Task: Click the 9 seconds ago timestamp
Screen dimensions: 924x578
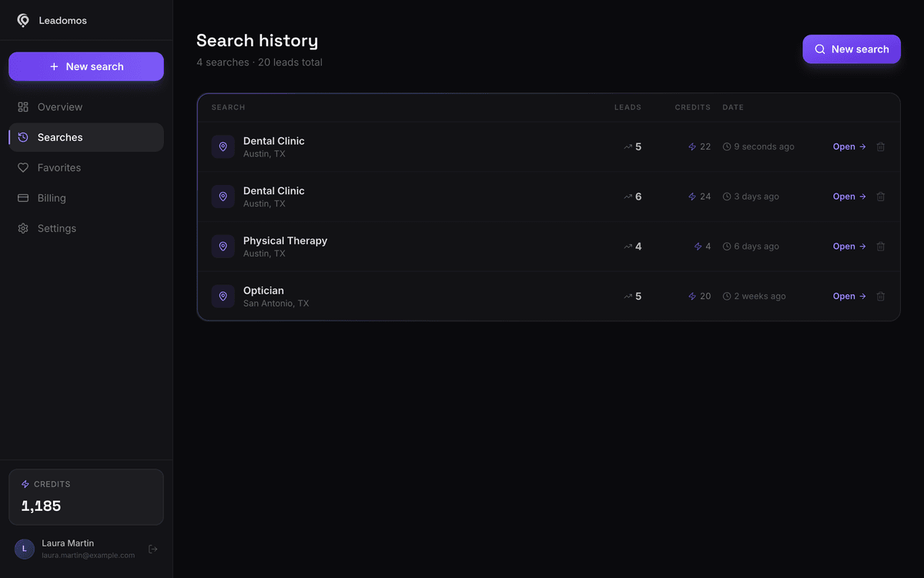Action: pos(764,146)
